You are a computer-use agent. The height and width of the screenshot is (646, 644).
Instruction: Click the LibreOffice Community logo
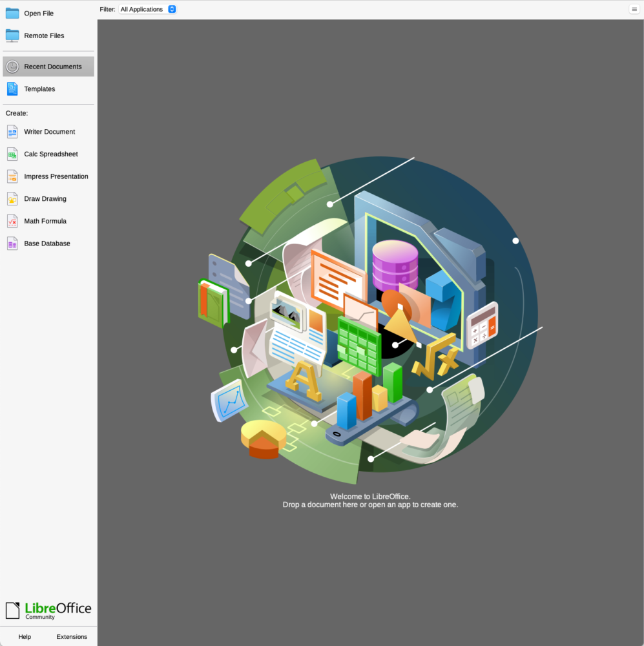pos(48,610)
